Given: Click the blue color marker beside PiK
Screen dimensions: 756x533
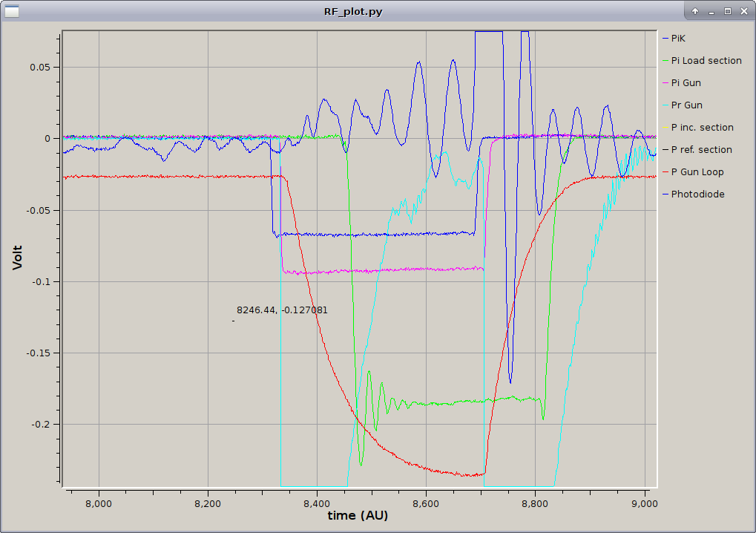Looking at the screenshot, I should click(665, 39).
